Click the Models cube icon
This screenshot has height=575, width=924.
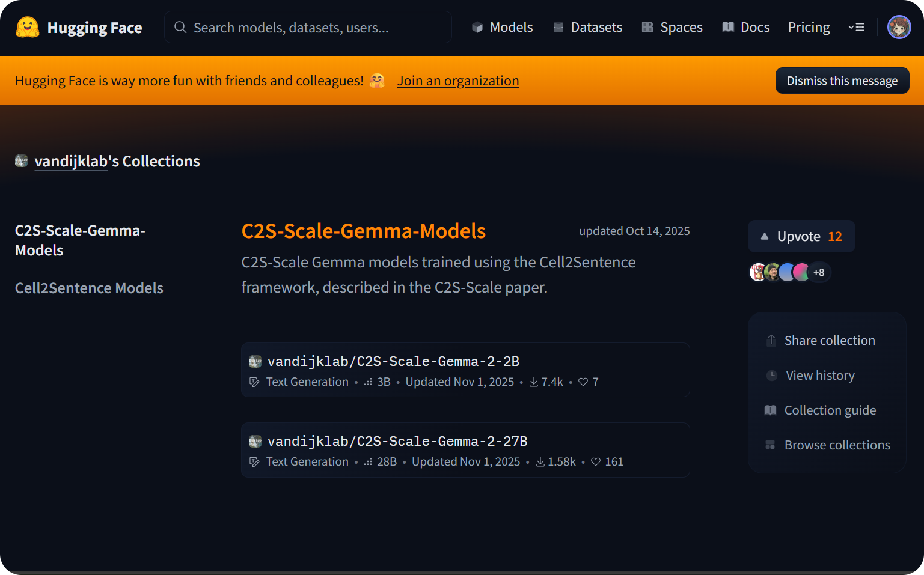coord(477,27)
